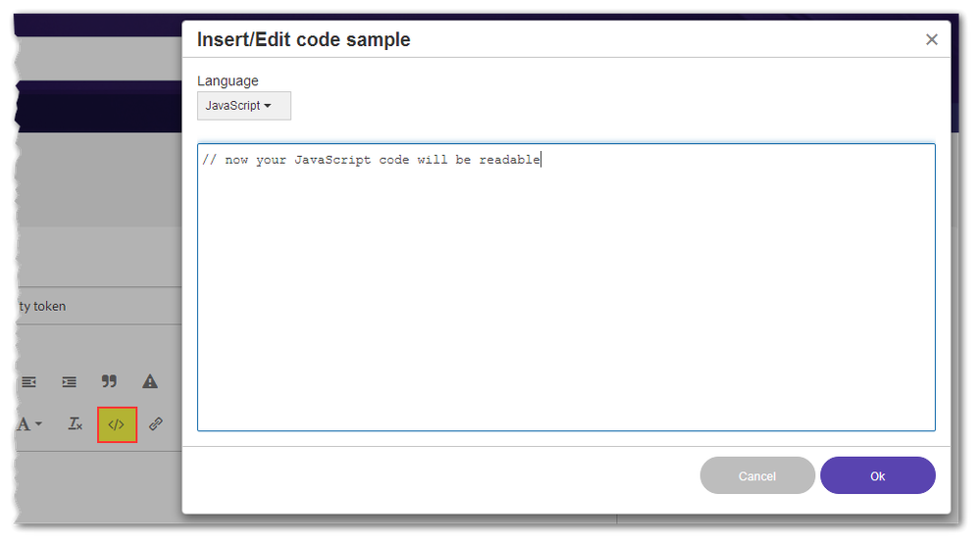Screen dimensions: 980x545
Task: Click the word readable in the code
Action: [509, 160]
